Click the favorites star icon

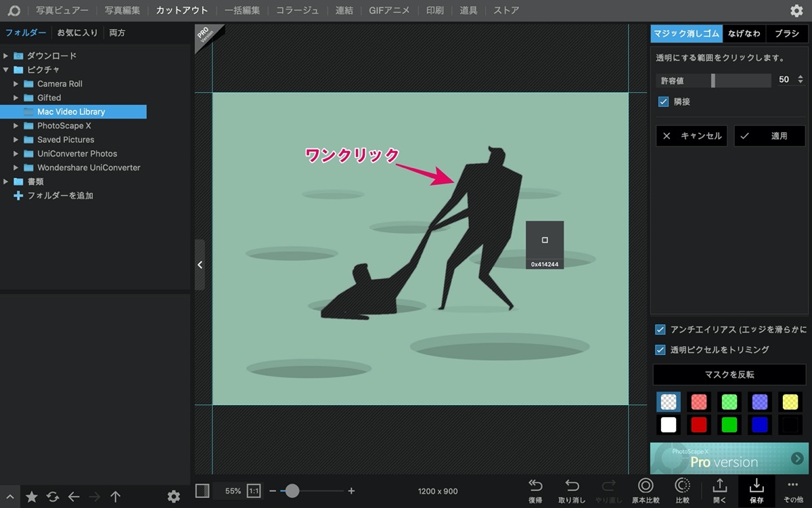(31, 496)
